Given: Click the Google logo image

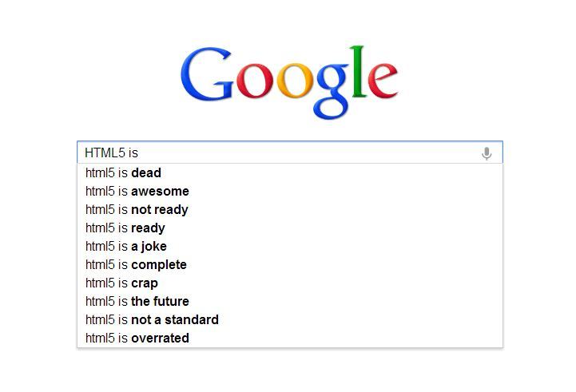Looking at the screenshot, I should tap(289, 81).
